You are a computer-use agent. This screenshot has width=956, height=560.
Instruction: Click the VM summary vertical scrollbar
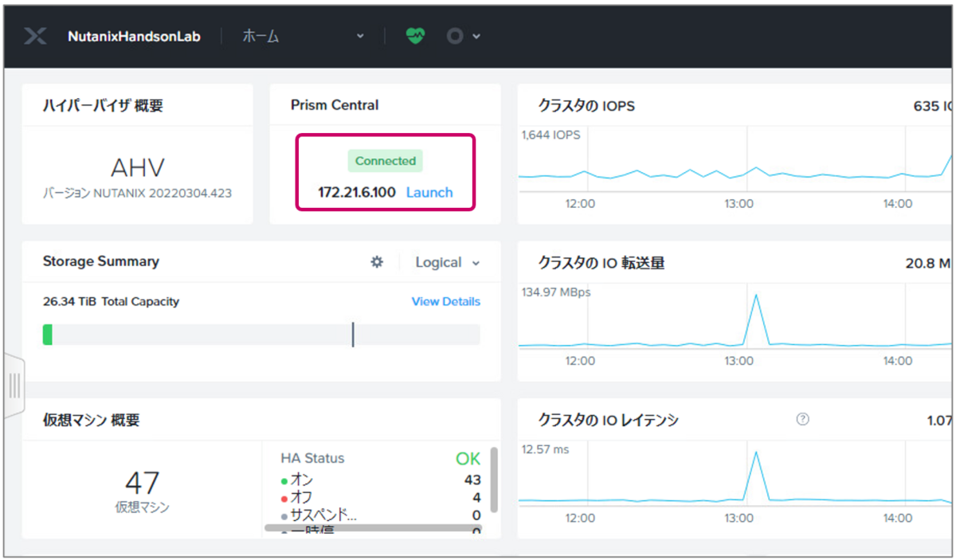tap(494, 480)
